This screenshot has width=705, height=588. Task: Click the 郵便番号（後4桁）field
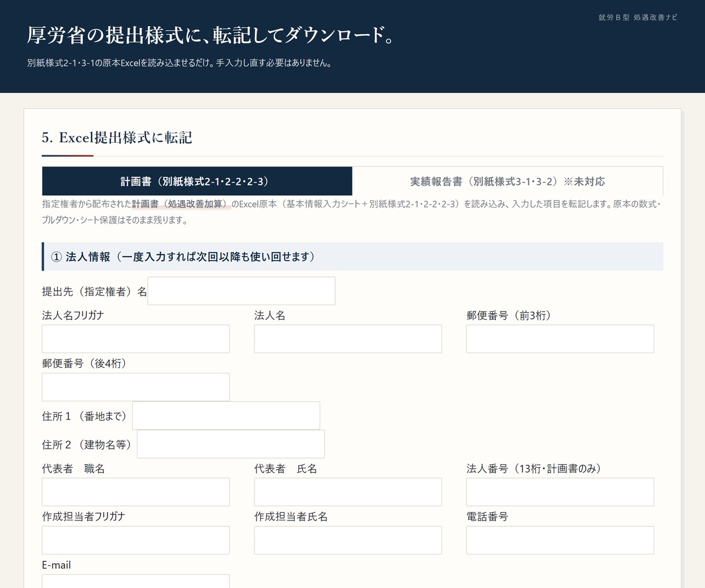[x=136, y=387]
